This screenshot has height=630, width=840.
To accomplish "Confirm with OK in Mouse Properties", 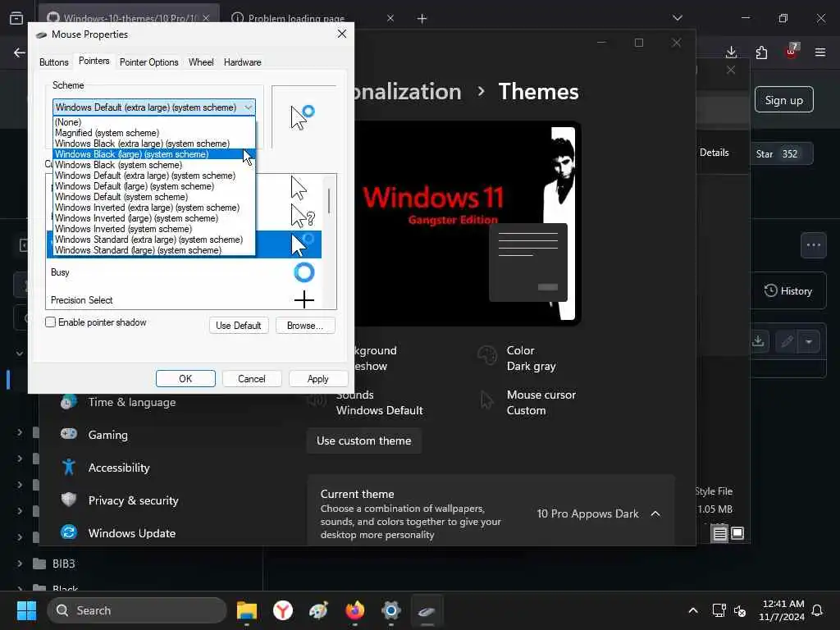I will tap(185, 379).
